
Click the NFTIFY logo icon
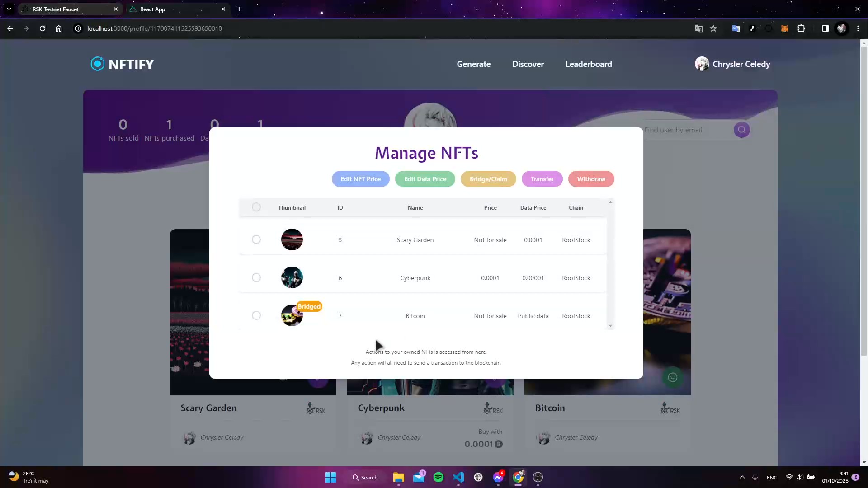(x=97, y=64)
